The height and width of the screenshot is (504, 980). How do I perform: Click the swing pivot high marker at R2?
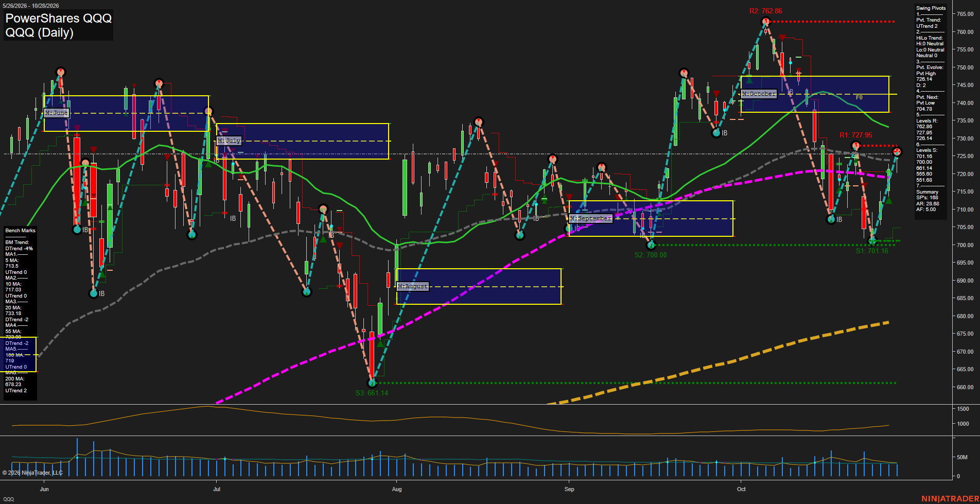pyautogui.click(x=766, y=22)
